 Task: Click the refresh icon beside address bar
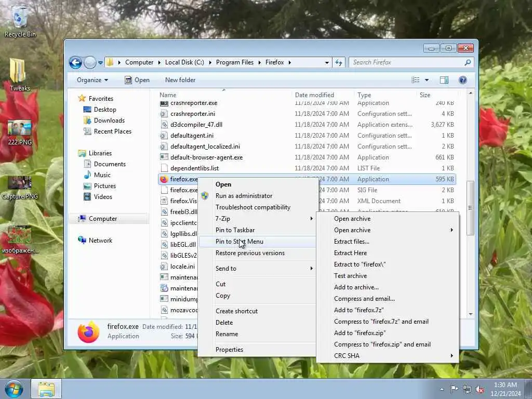339,62
